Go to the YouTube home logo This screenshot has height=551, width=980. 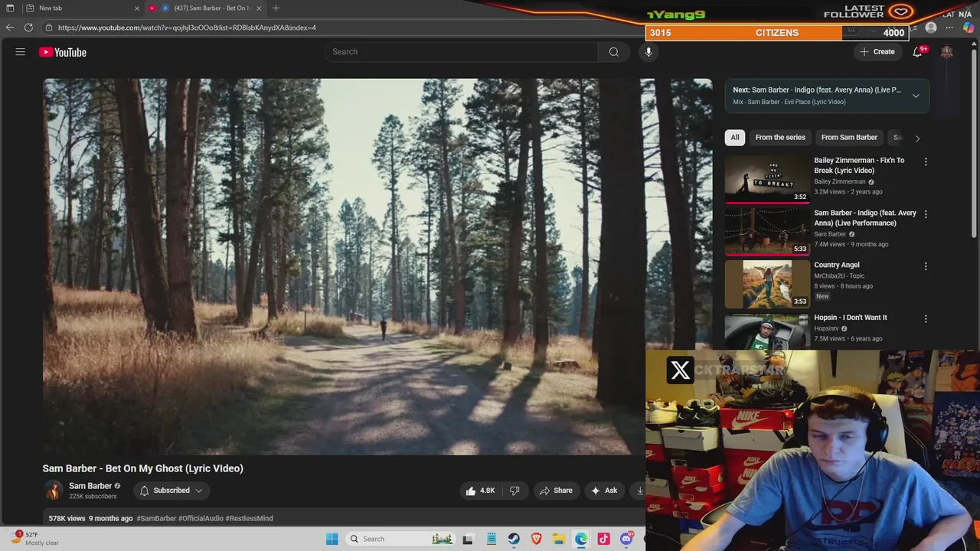(63, 52)
